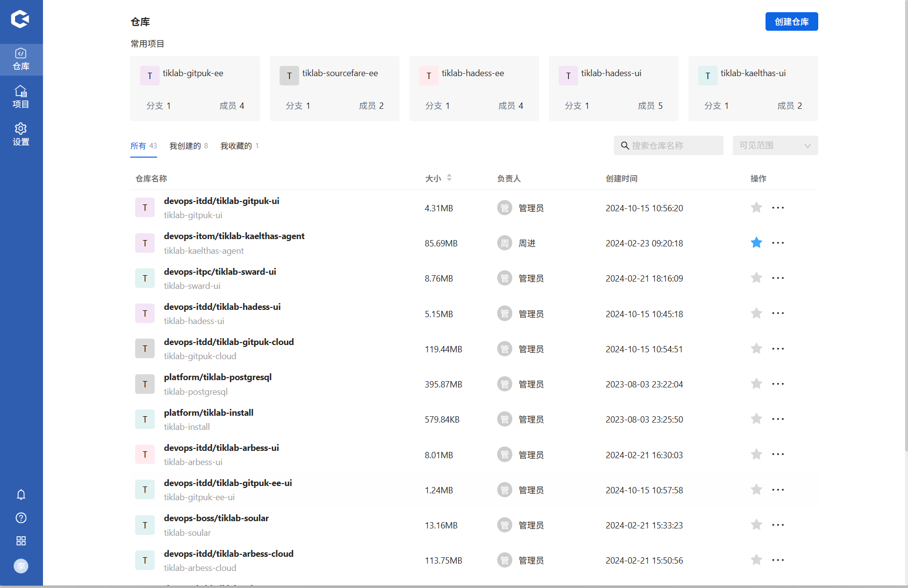Expand the 可见范围 dropdown
Viewport: 908px width, 588px height.
point(775,145)
